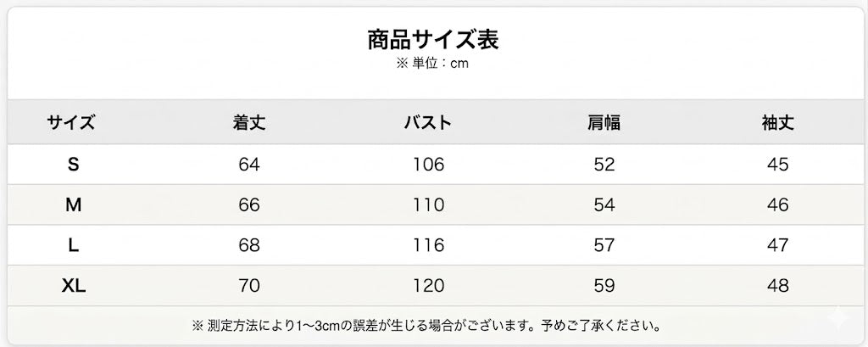Click the measurement error footnote text
The width and height of the screenshot is (868, 347).
pos(426,326)
